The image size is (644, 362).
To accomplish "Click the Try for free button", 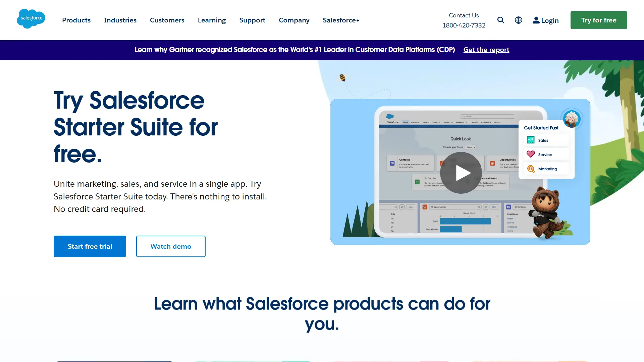I will click(x=599, y=20).
